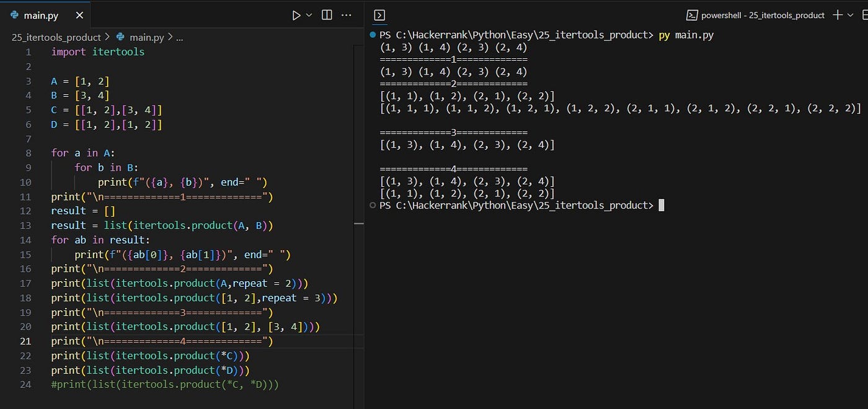The width and height of the screenshot is (868, 409).
Task: Click the breadcrumb chevron after 25_itertools_product
Action: point(107,37)
